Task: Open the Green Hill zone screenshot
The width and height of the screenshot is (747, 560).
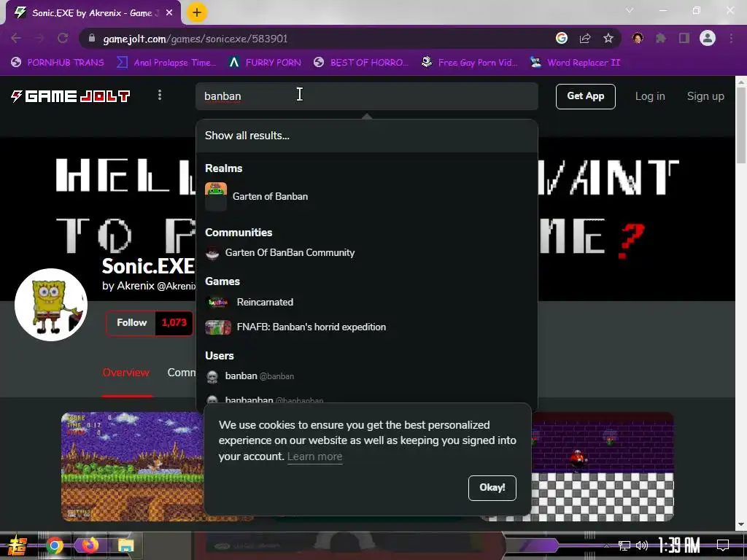Action: 133,467
